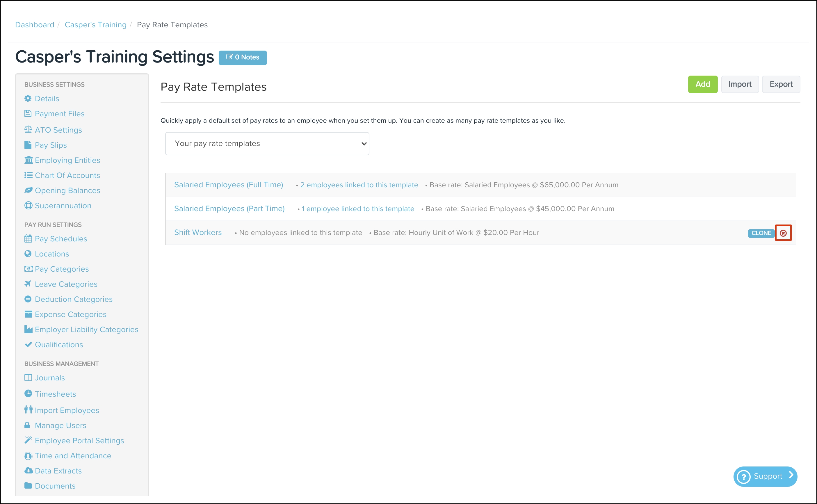Viewport: 817px width, 504px height.
Task: Open Pay Categories in sidebar
Action: point(62,269)
